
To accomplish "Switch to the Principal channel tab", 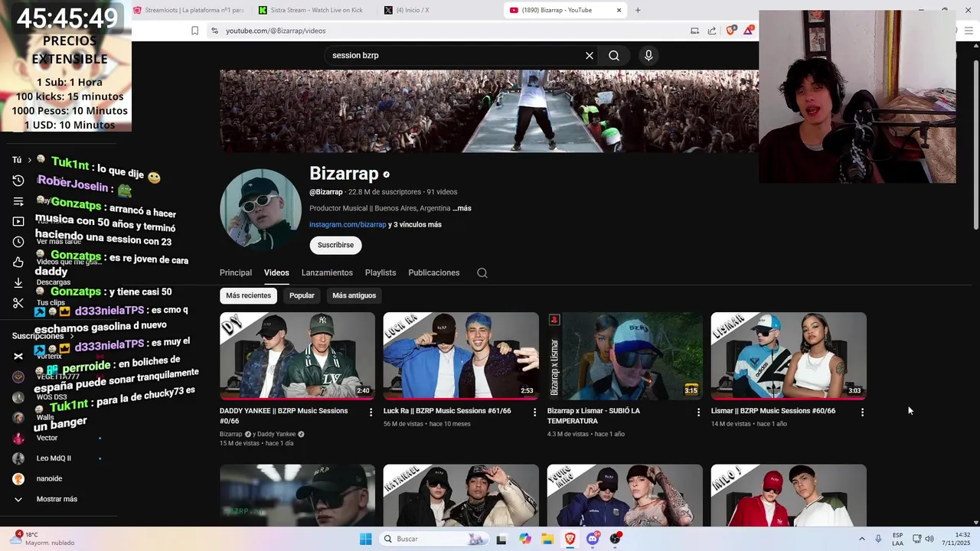I will [x=236, y=272].
